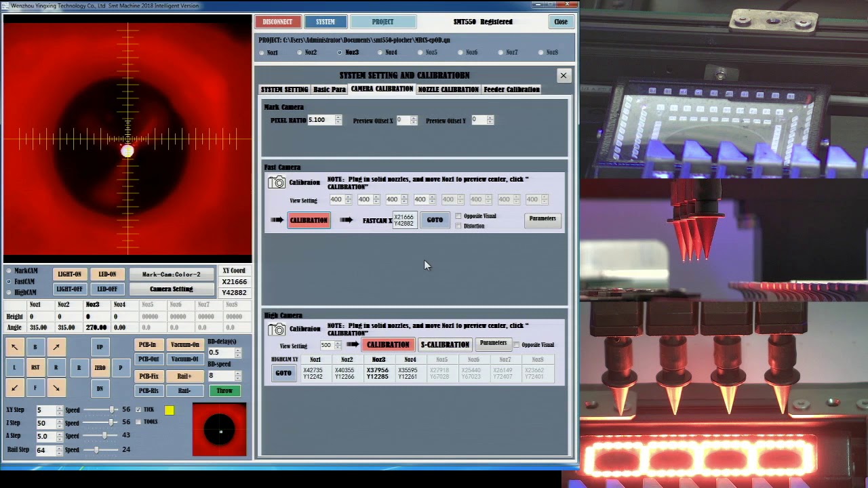Click the Camera Setting button
This screenshot has width=868, height=488.
[x=171, y=289]
